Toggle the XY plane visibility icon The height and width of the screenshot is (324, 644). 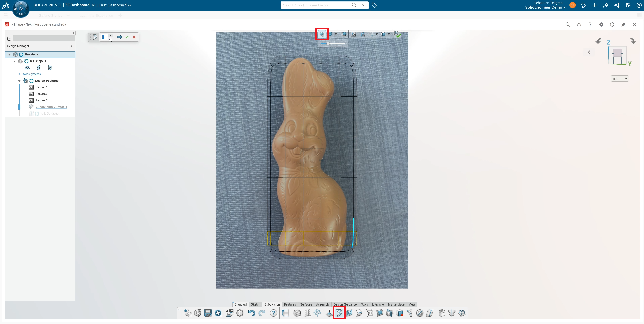click(27, 68)
